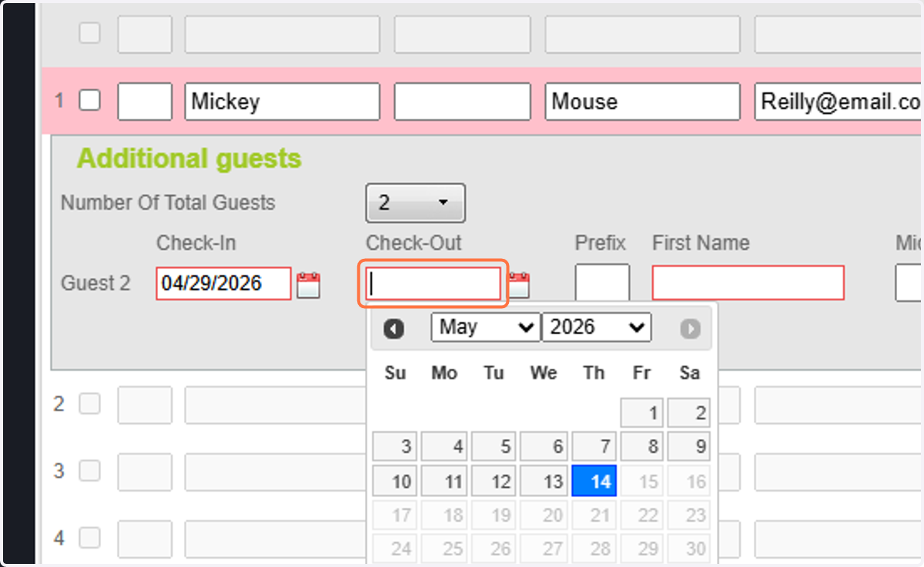Select May 3 in the calendar

click(395, 447)
